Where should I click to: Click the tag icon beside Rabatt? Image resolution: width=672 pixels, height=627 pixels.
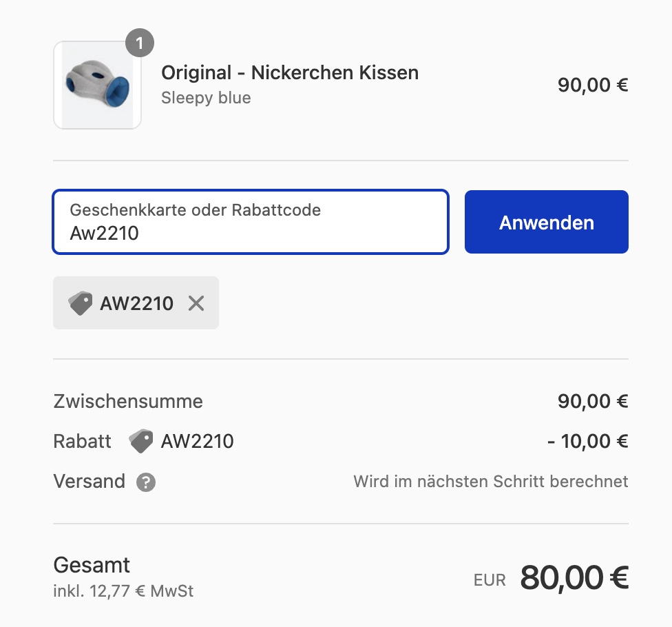(141, 441)
